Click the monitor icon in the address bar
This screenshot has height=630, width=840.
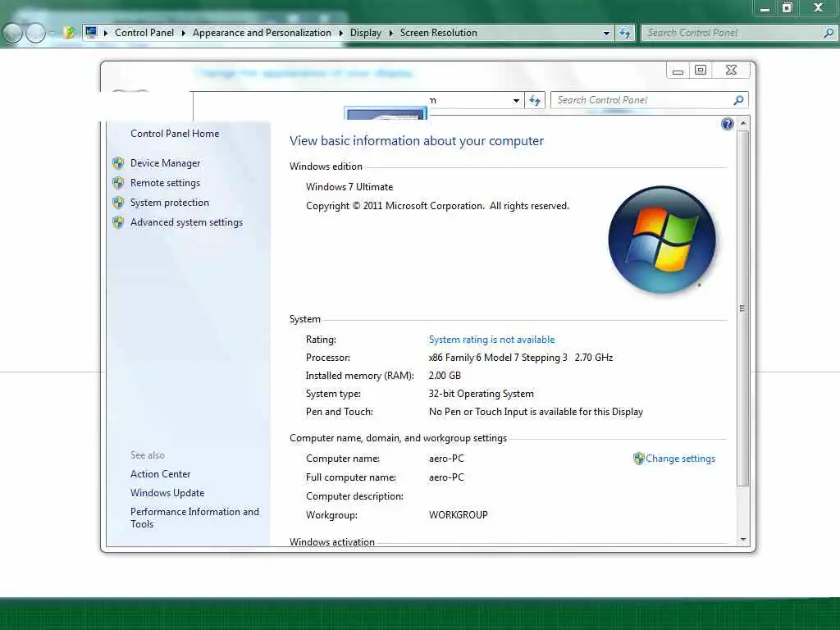pyautogui.click(x=91, y=32)
